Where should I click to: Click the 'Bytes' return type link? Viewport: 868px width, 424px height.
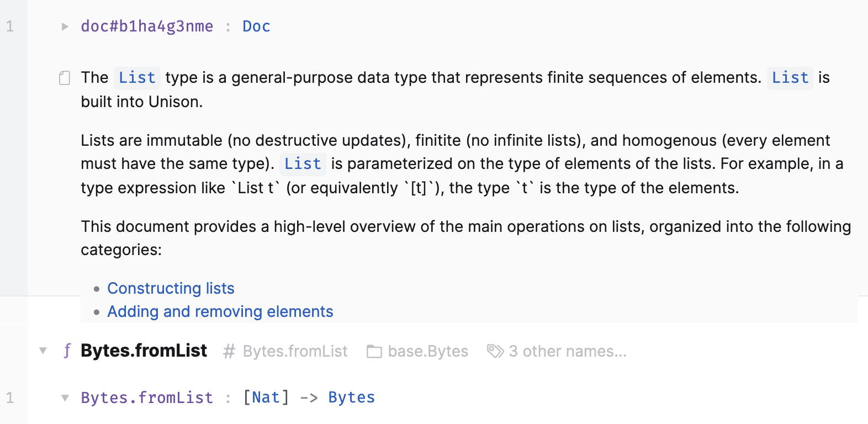[351, 397]
